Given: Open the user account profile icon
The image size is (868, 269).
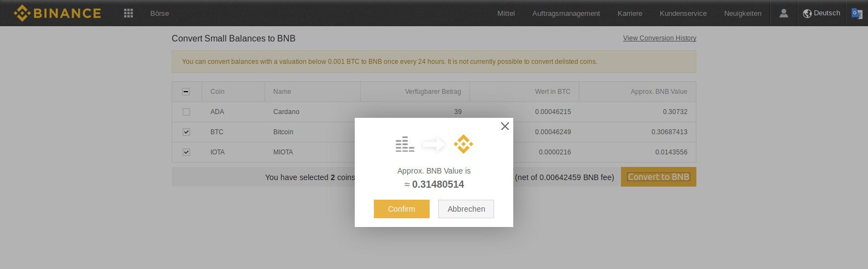Looking at the screenshot, I should pos(783,13).
